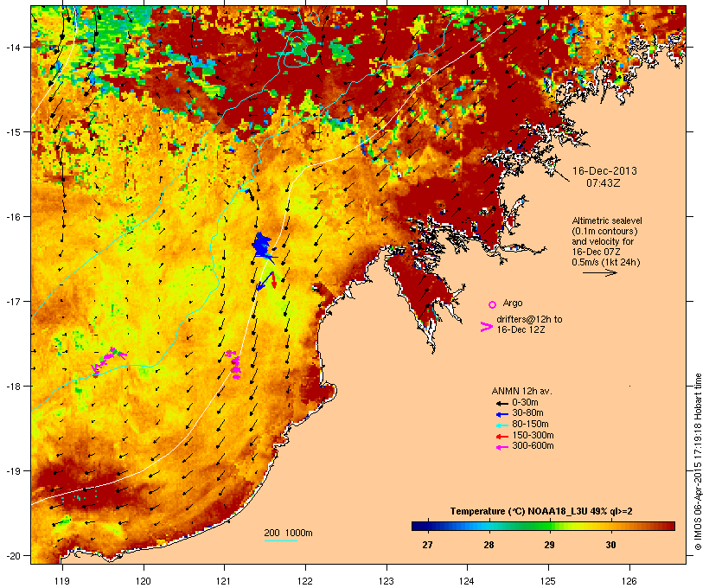The width and height of the screenshot is (709, 588).
Task: Click the 0.5m/s velocity scale arrow
Action: 599,272
